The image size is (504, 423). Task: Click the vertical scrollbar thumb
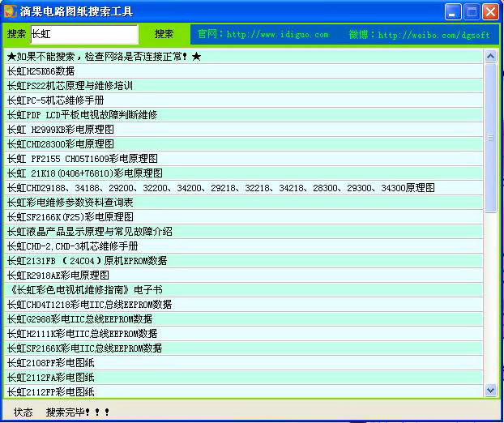pos(490,138)
